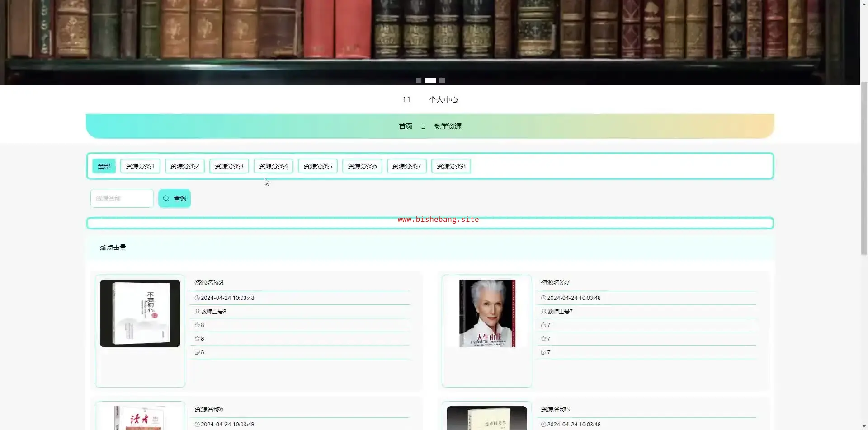Open the menu item labeled 11
Viewport: 868px width, 430px height.
406,100
